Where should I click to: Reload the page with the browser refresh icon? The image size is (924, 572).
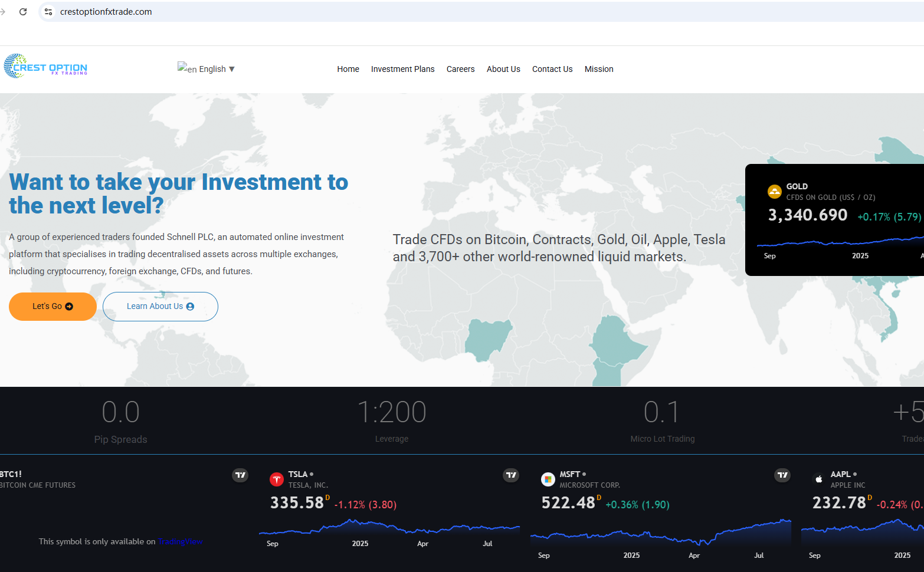(23, 12)
